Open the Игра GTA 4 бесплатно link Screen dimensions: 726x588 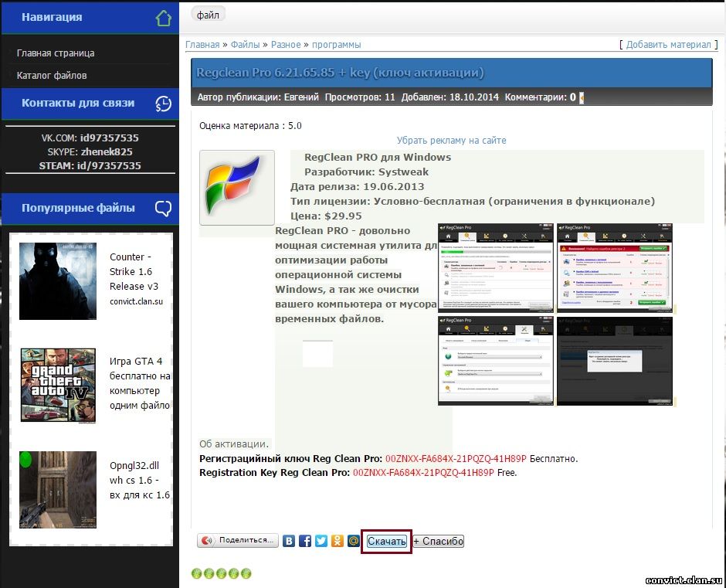140,383
